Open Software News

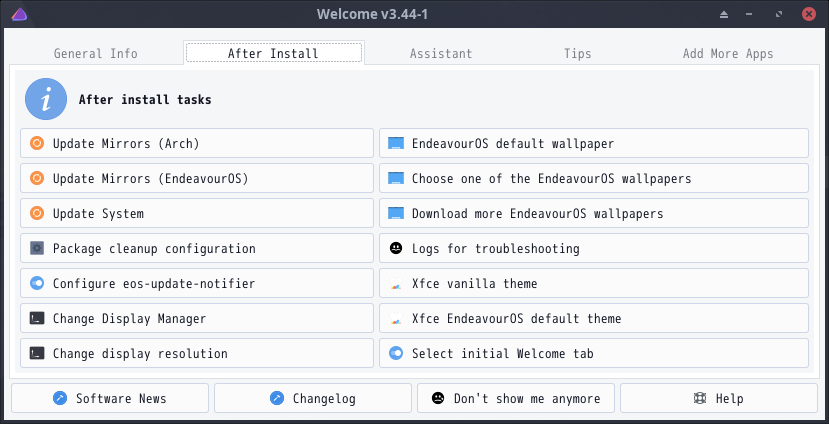(x=110, y=398)
